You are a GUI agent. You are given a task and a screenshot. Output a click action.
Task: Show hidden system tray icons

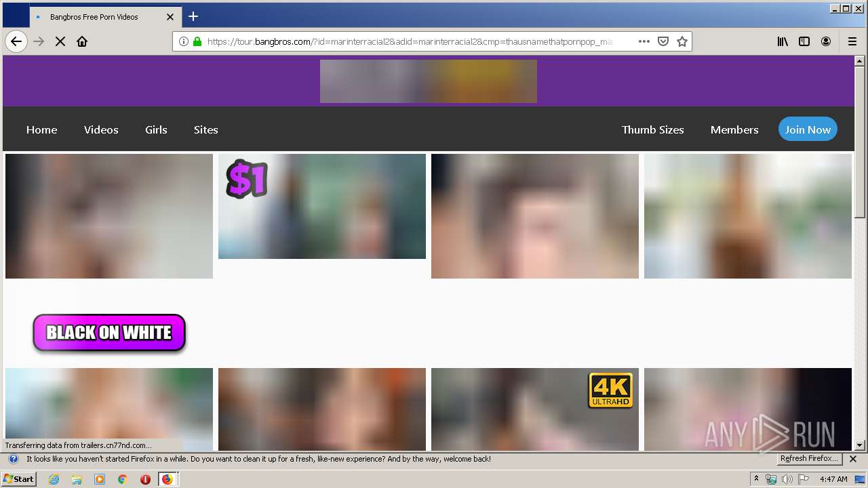coord(756,479)
